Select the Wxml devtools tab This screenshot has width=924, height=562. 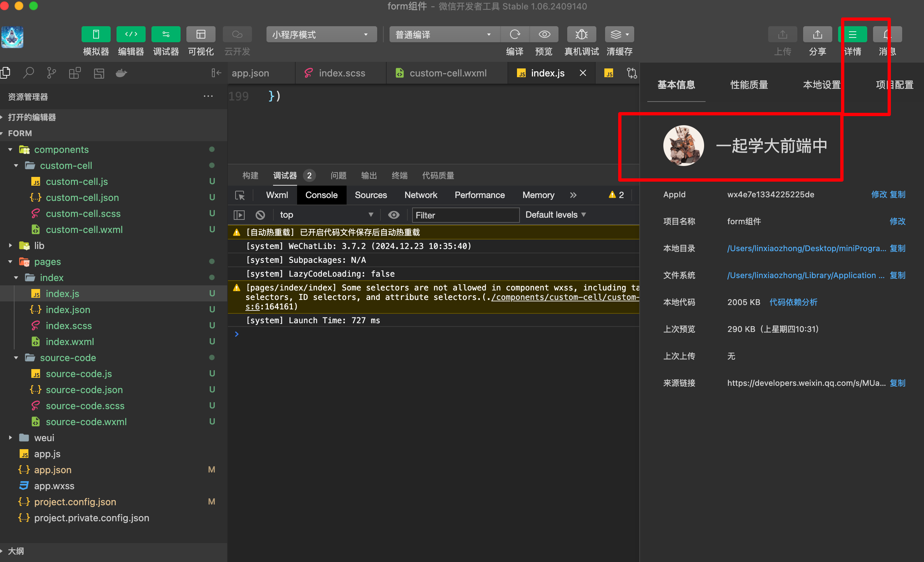tap(277, 195)
